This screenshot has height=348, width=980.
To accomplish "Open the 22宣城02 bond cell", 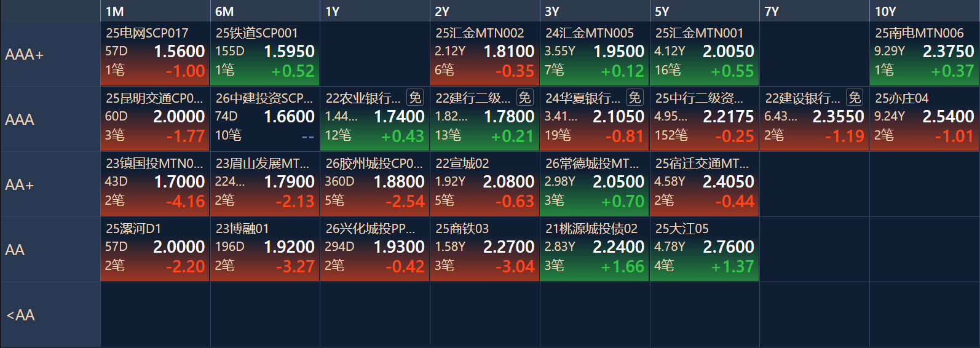I will tap(484, 184).
